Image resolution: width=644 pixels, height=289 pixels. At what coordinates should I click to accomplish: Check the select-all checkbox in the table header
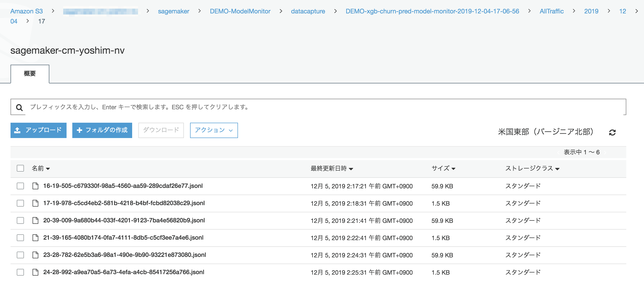(x=20, y=168)
